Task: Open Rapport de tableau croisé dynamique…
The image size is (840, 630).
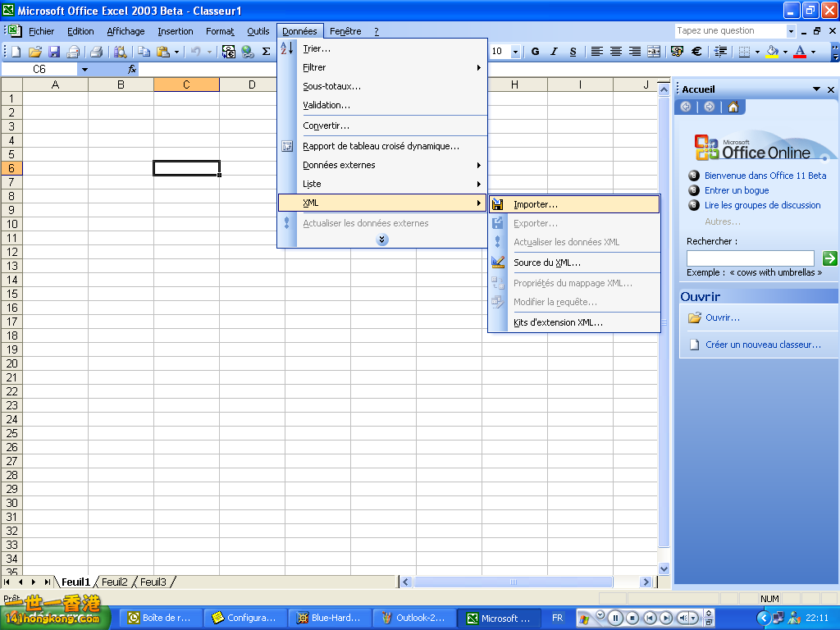Action: (x=382, y=146)
